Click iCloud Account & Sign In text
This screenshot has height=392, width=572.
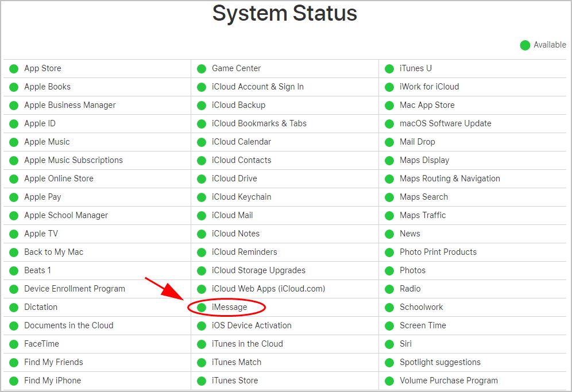pyautogui.click(x=258, y=87)
